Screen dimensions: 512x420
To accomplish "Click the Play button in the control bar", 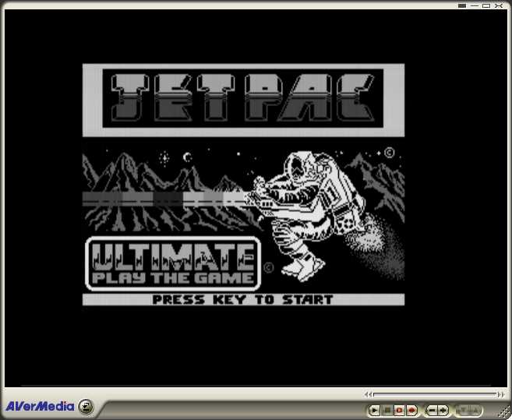I will [375, 410].
